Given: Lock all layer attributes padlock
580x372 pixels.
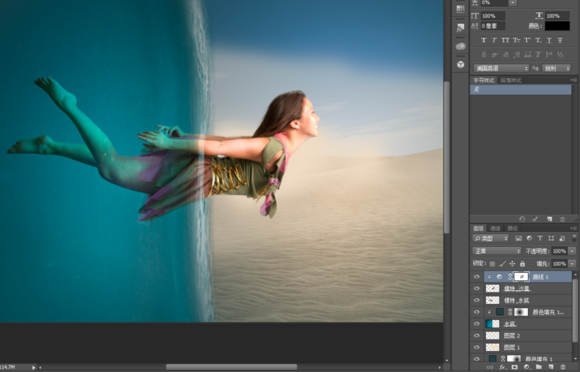Looking at the screenshot, I should [522, 264].
